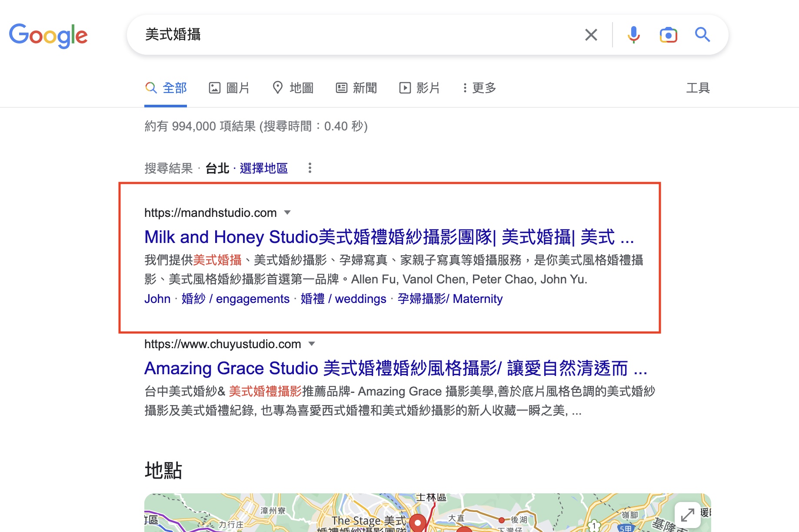Switch to the 地圖 tab
The image size is (799, 532).
coord(293,88)
